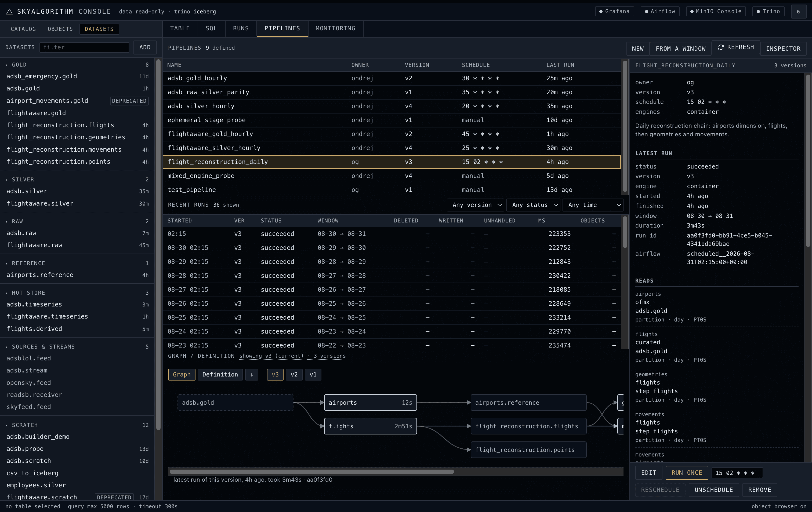Click the SkyAlgorithm triangle logo icon

9,12
